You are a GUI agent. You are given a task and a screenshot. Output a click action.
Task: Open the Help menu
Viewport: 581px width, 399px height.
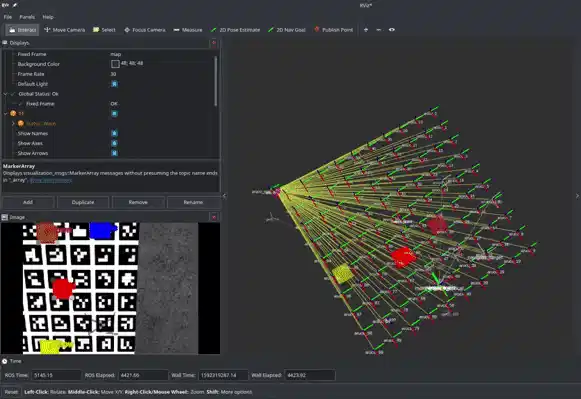[48, 17]
